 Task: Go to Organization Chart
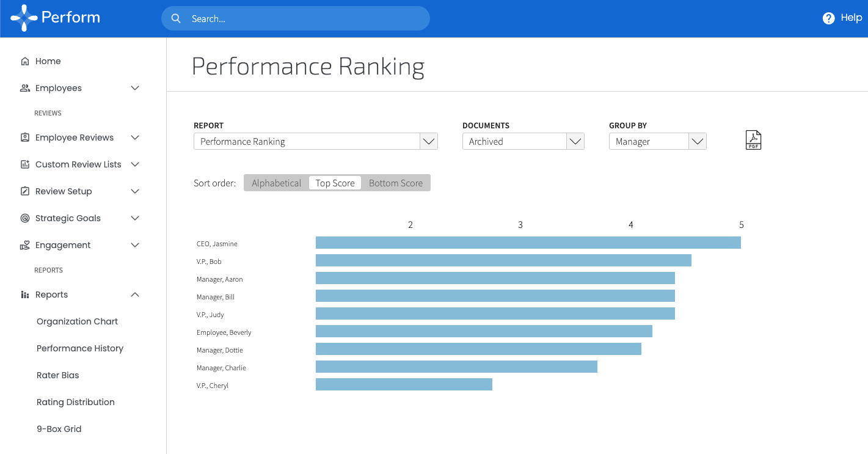coord(78,321)
